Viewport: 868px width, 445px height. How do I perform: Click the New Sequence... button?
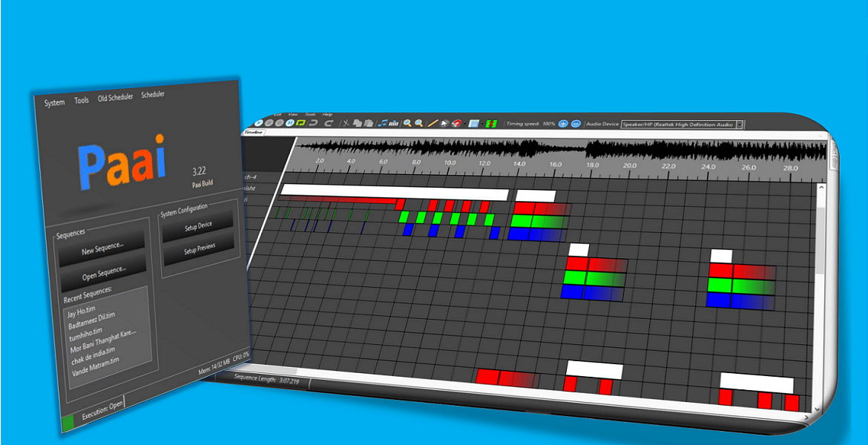[x=102, y=248]
